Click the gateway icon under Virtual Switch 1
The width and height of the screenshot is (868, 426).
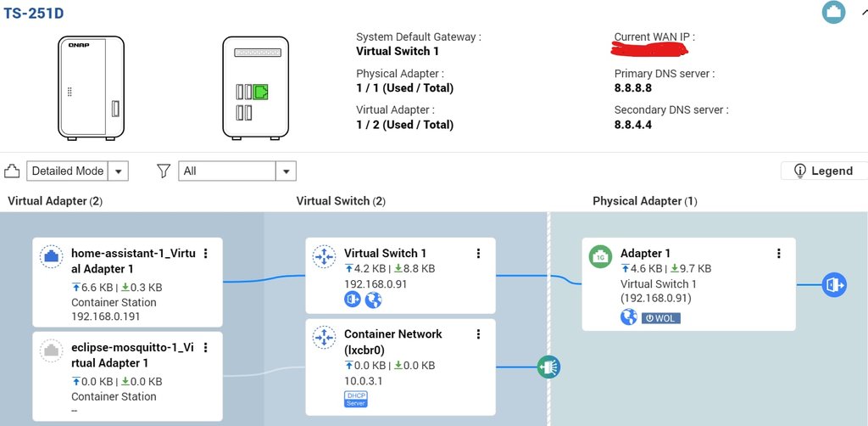[353, 300]
